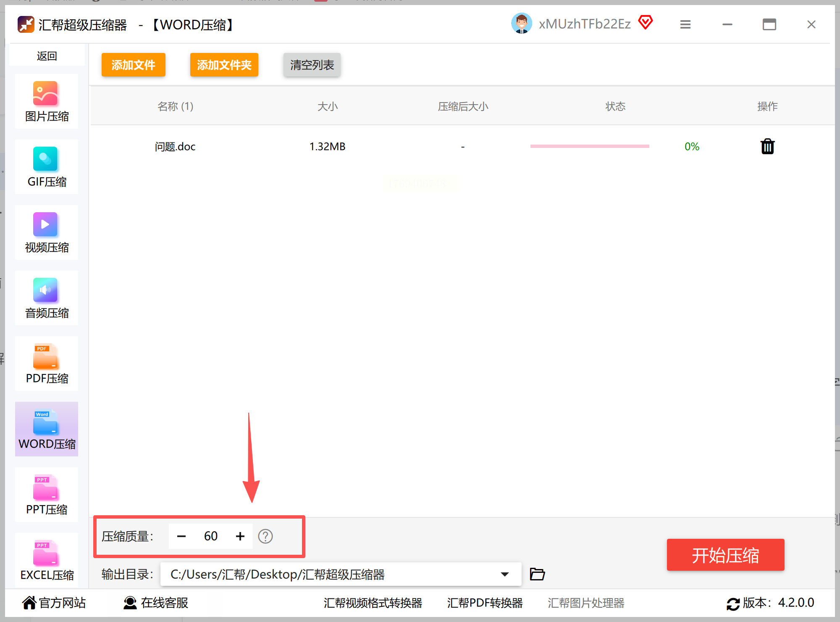Open the 视频压缩 video compression tool

46,232
